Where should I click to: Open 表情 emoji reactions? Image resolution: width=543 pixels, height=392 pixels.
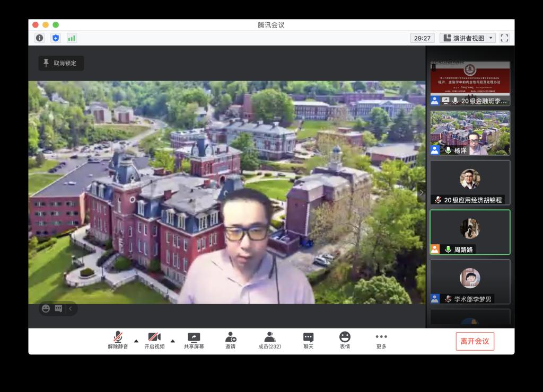(x=345, y=340)
